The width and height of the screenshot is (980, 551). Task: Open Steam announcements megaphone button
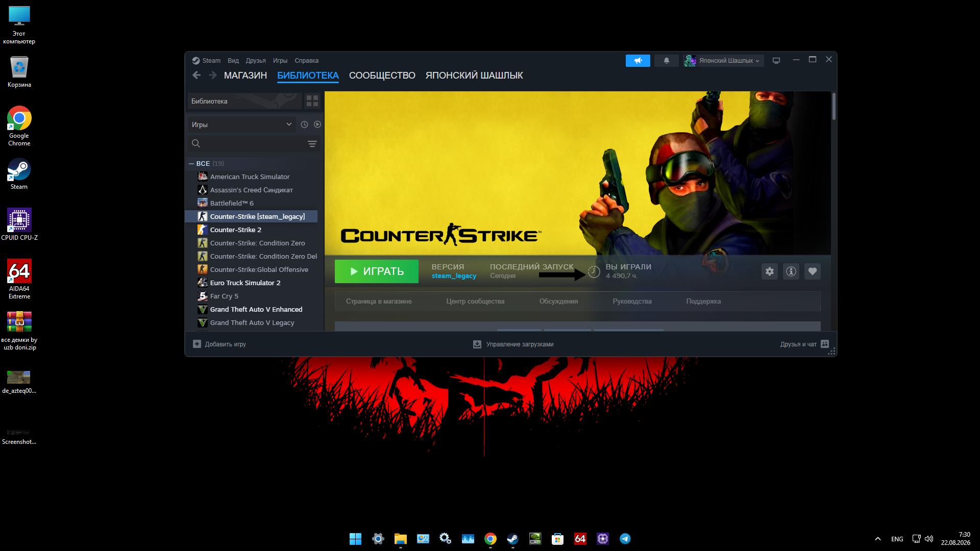pos(638,61)
